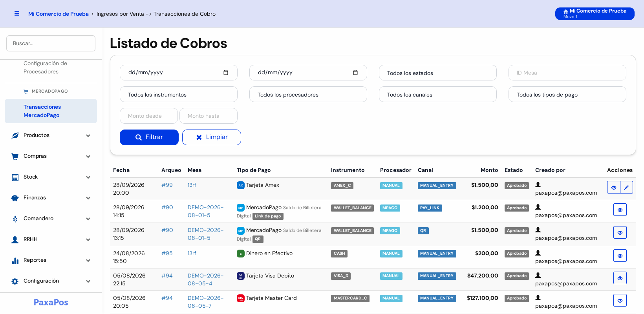Open arqueo #99 link
Viewport: 644px width, 314px height.
click(x=167, y=185)
